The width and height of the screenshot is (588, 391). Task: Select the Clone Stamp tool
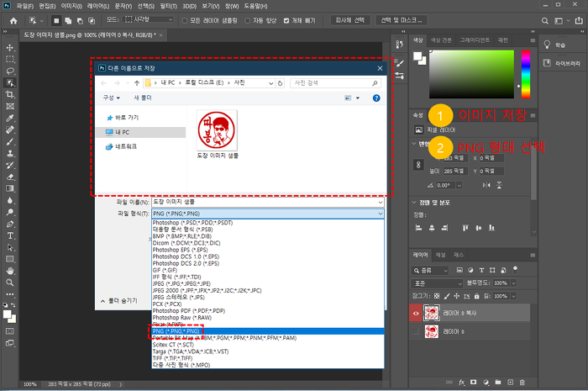(x=10, y=154)
